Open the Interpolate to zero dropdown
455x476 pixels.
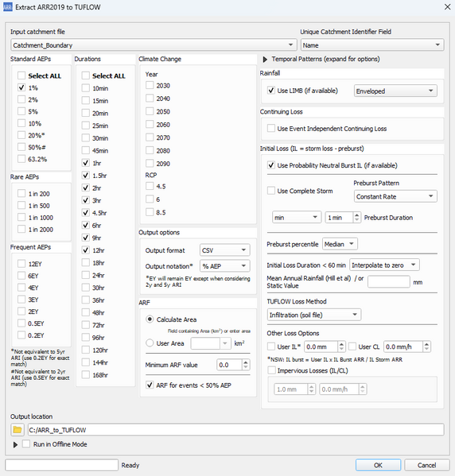point(384,265)
